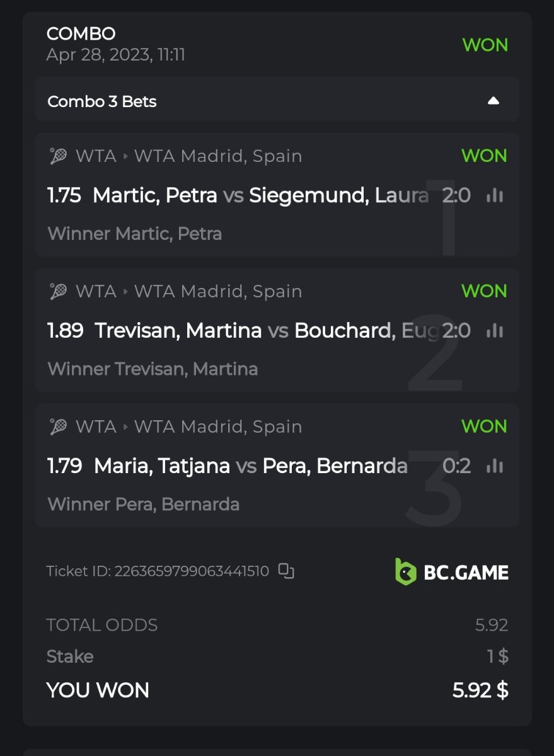Tap the Ticket ID number text

(192, 571)
